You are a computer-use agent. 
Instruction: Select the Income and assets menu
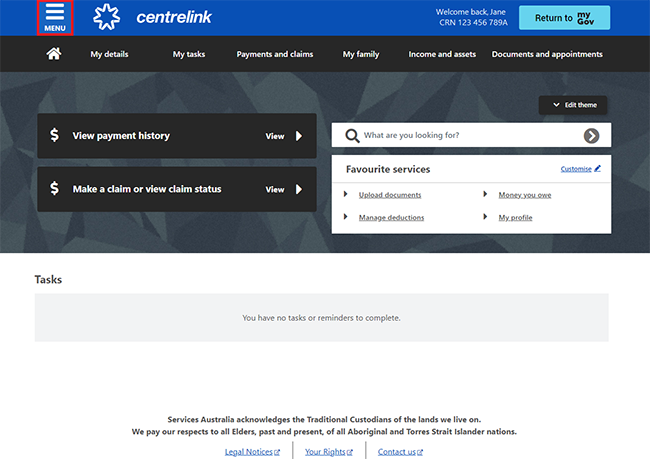coord(442,54)
